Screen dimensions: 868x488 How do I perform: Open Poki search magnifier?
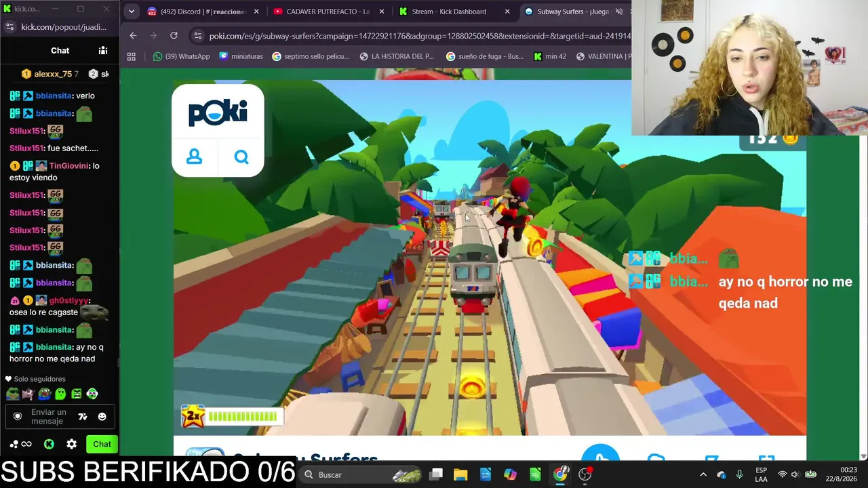(241, 157)
